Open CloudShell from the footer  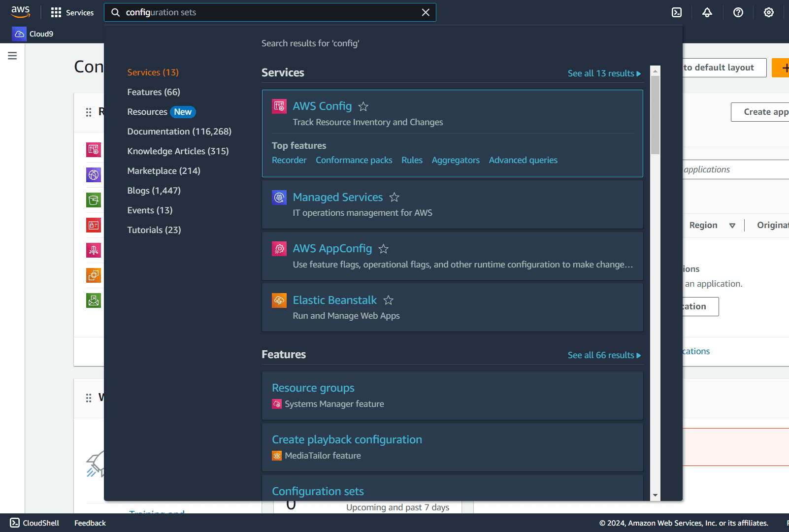(34, 523)
